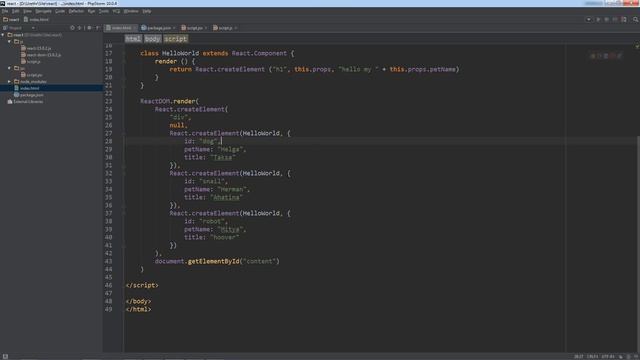Click the last icon before Search Everywhere
The image size is (640, 360).
[x=624, y=20]
